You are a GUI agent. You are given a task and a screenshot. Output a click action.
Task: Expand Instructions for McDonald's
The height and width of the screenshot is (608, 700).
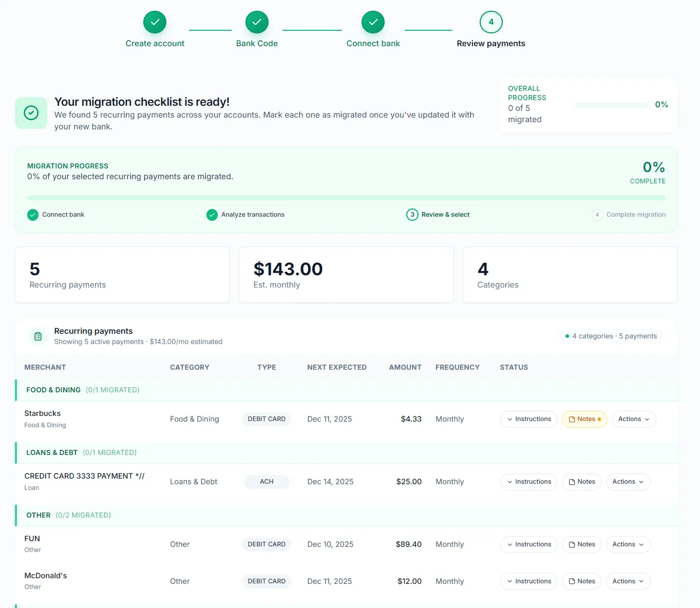(528, 581)
